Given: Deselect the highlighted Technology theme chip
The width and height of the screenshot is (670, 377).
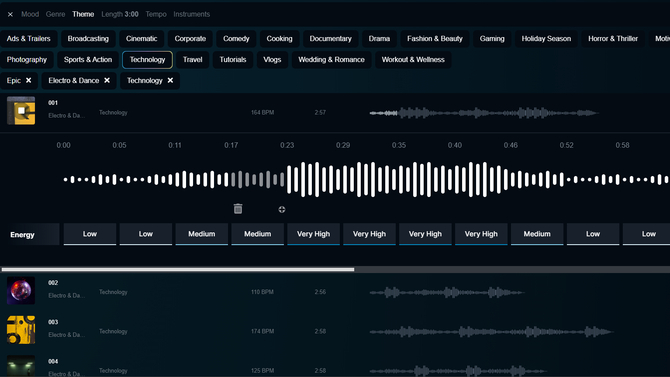Looking at the screenshot, I should [x=147, y=59].
